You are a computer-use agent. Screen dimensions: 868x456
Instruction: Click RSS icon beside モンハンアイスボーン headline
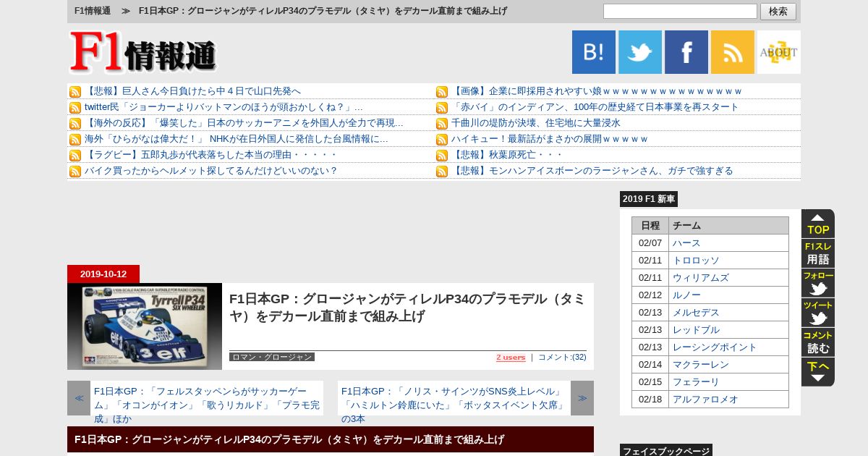[x=442, y=172]
